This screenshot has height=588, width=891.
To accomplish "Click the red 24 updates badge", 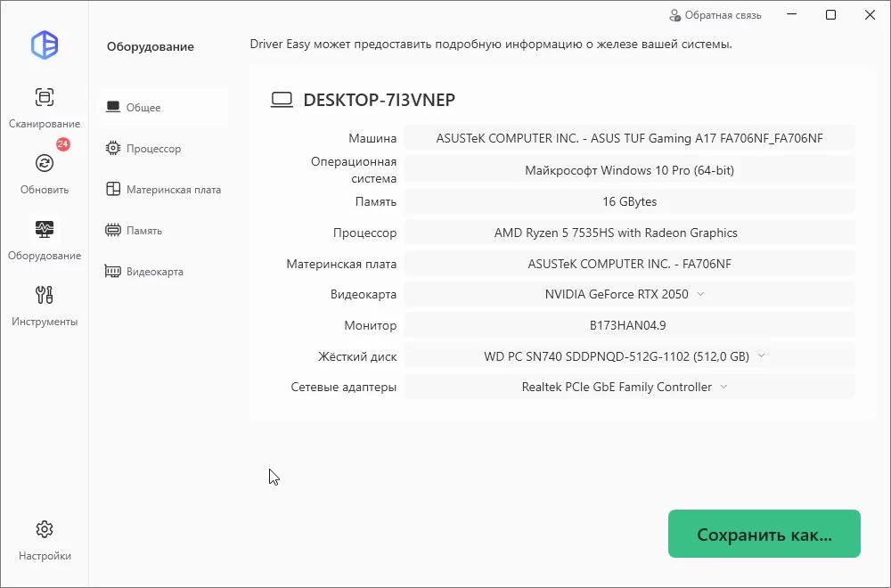I will (63, 144).
